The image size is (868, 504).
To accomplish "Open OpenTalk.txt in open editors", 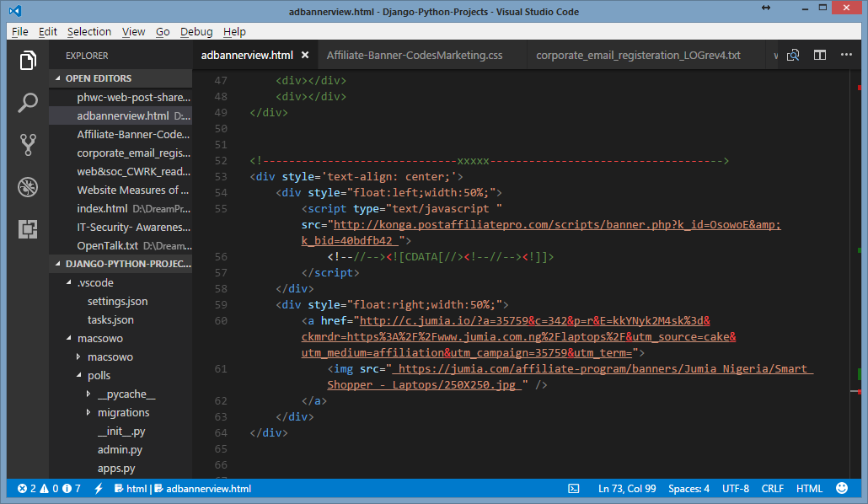I will click(121, 245).
